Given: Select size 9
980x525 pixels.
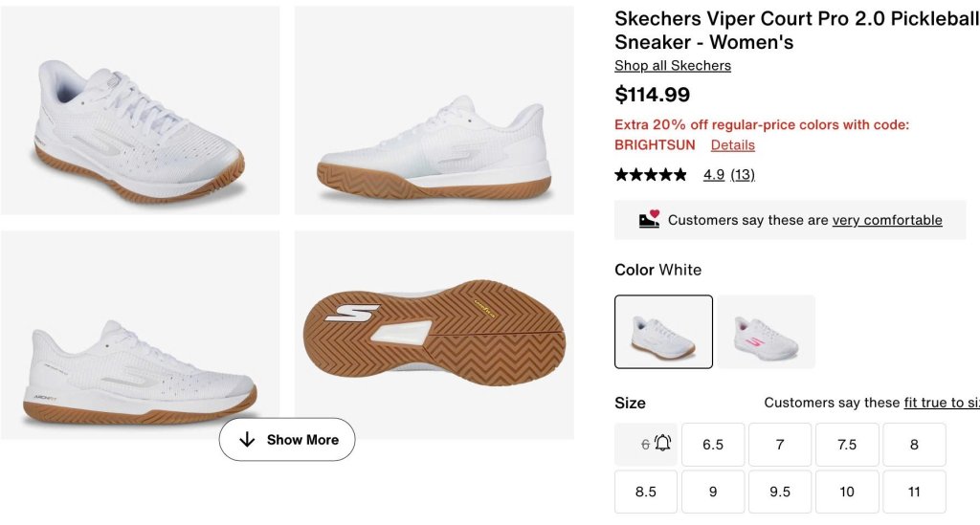Looking at the screenshot, I should click(713, 492).
